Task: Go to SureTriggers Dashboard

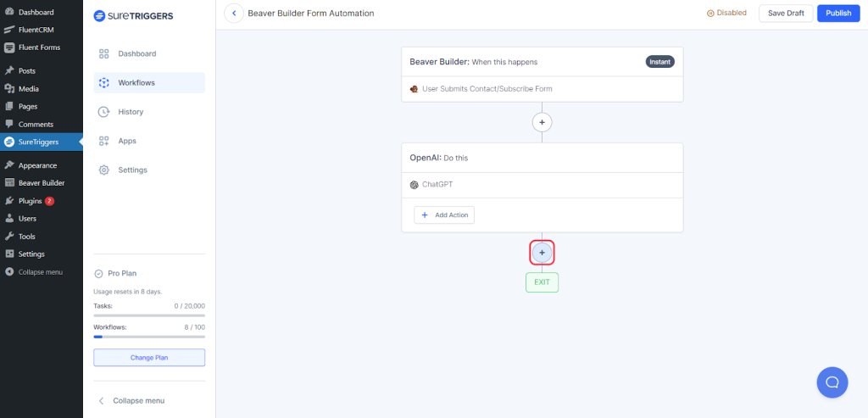Action: (136, 53)
